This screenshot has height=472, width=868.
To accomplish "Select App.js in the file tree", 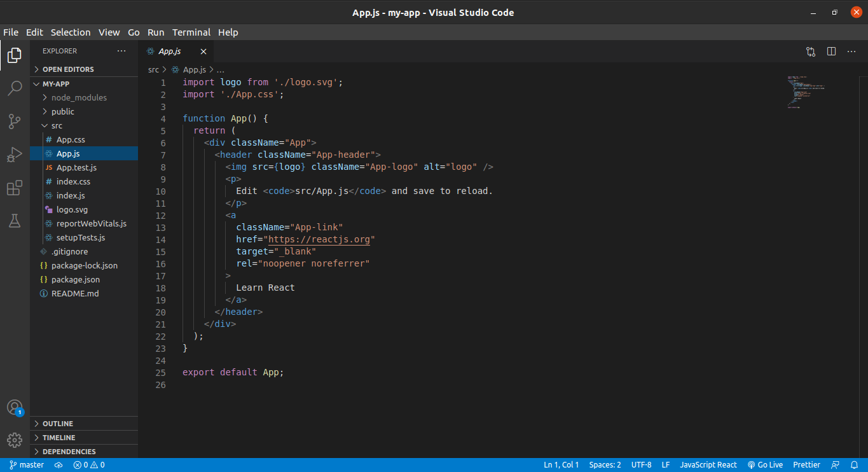I will [84, 153].
